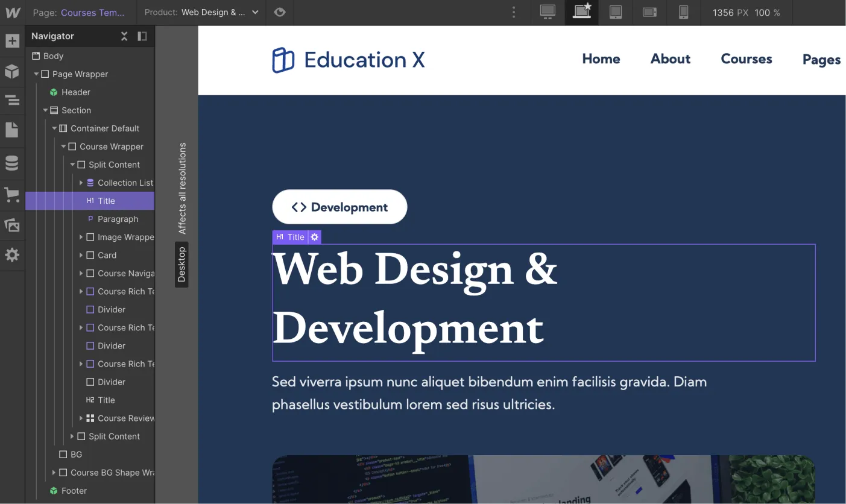Open the Assets panel
Screen dimensions: 846x504
coord(12,225)
